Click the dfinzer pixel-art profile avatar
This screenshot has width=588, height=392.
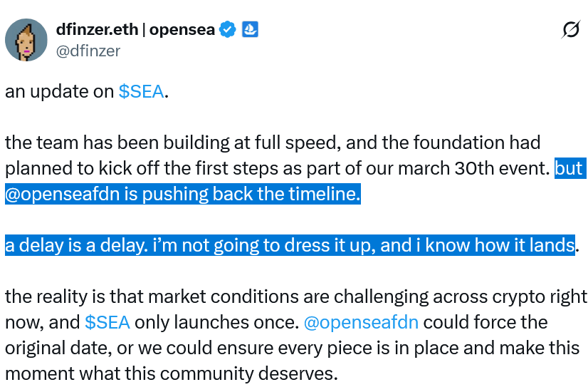point(26,40)
